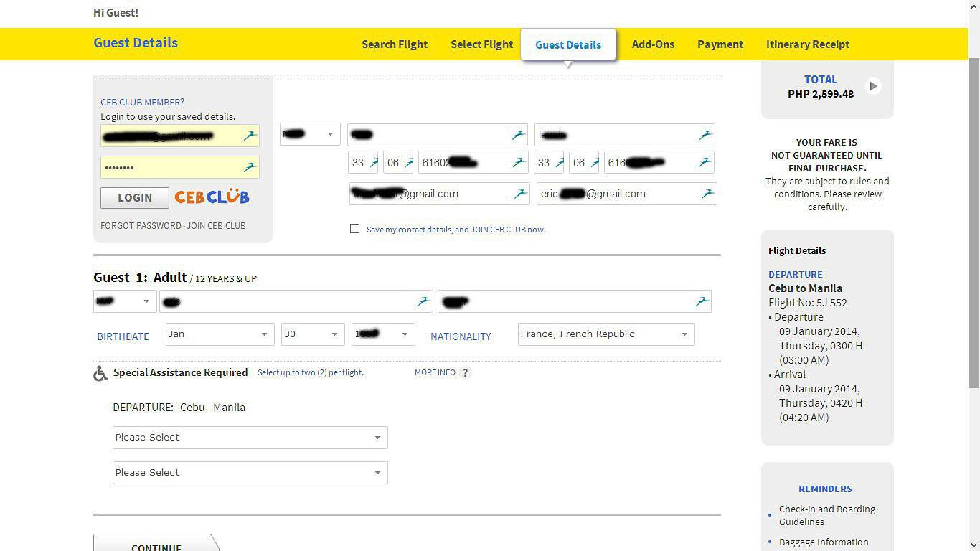
Task: Click the second phone number field starting 616
Action: [659, 162]
